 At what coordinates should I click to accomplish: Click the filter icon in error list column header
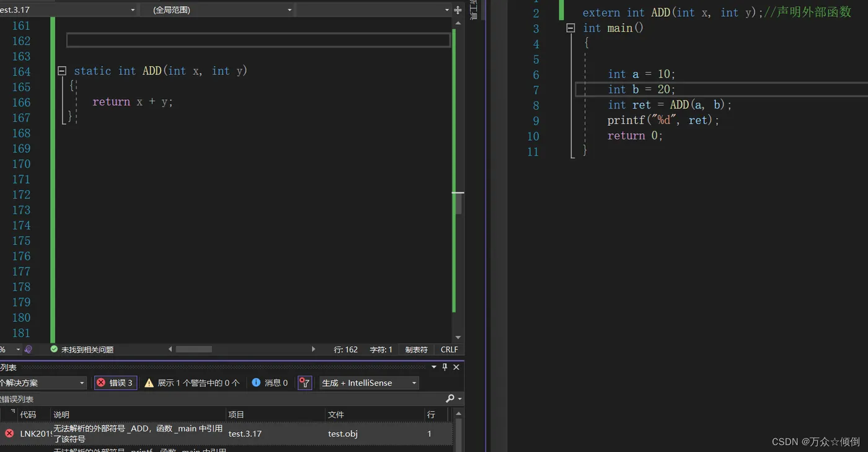pyautogui.click(x=12, y=411)
